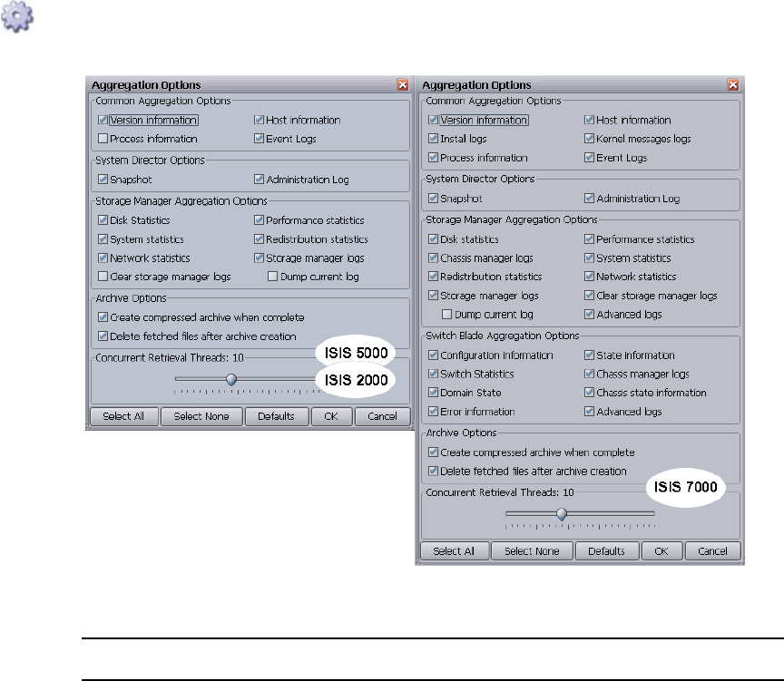Toggle Version information in ISIS 7000 dialog
Image resolution: width=784 pixels, height=681 pixels.
[x=434, y=120]
